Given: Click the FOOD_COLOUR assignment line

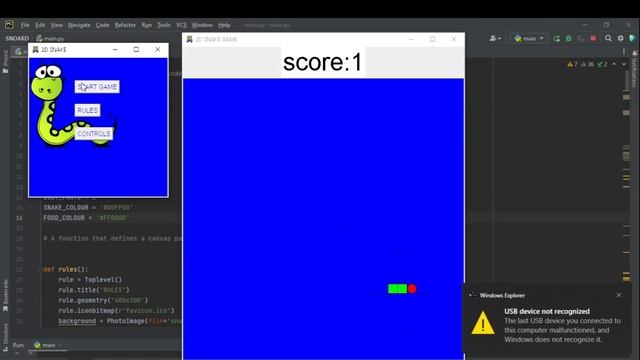Looking at the screenshot, I should (86, 218).
